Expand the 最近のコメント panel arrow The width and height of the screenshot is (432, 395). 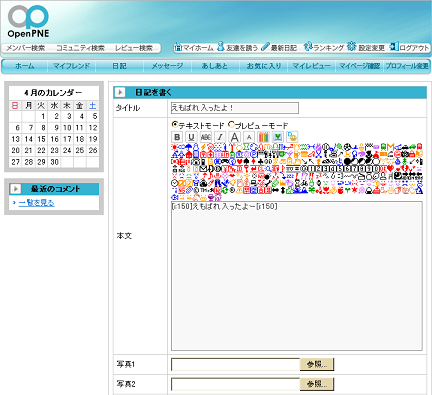(15, 189)
